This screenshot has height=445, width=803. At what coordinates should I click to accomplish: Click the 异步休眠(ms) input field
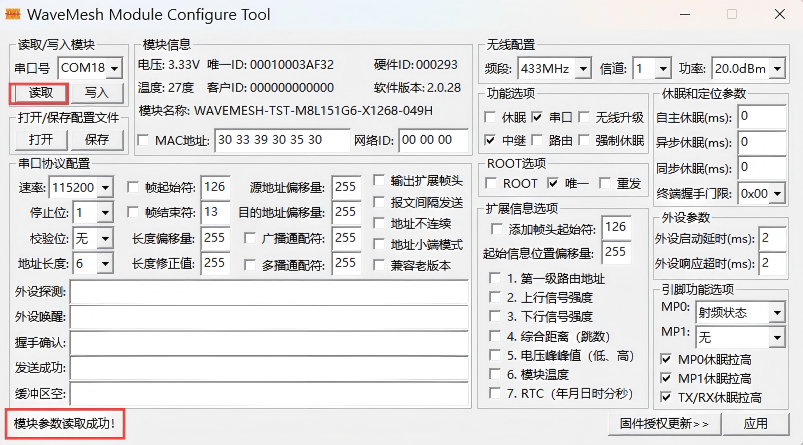coord(762,143)
